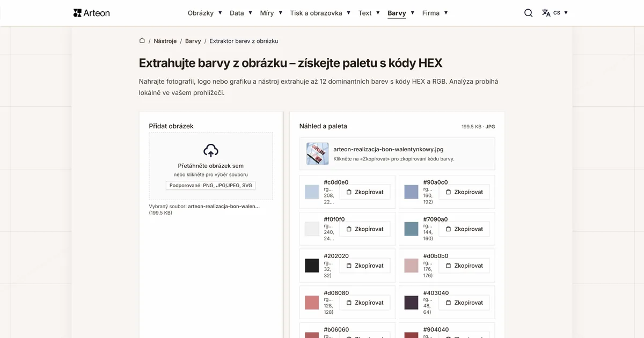Screen dimensions: 644x338
Task: Expand the Data menu arrow
Action: 250,13
